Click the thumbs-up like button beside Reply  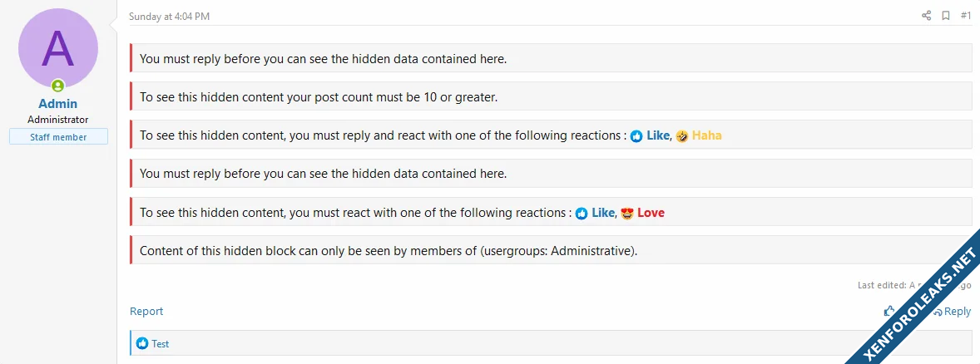point(889,312)
